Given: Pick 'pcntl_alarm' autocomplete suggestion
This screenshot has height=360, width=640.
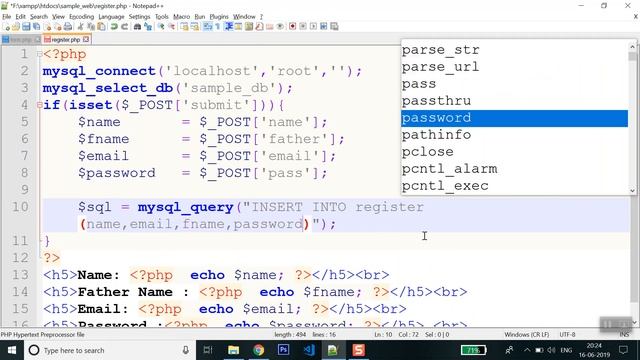Looking at the screenshot, I should pos(514,169).
